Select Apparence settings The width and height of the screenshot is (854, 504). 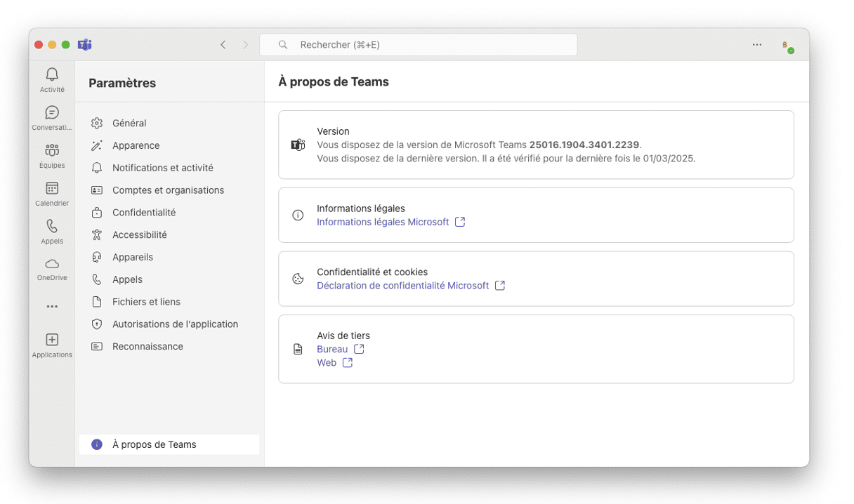[x=169, y=145]
